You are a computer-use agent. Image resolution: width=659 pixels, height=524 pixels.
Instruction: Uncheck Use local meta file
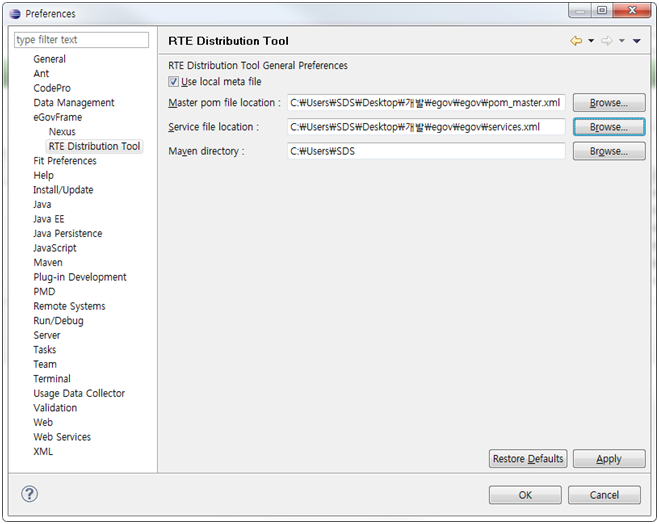[x=174, y=82]
